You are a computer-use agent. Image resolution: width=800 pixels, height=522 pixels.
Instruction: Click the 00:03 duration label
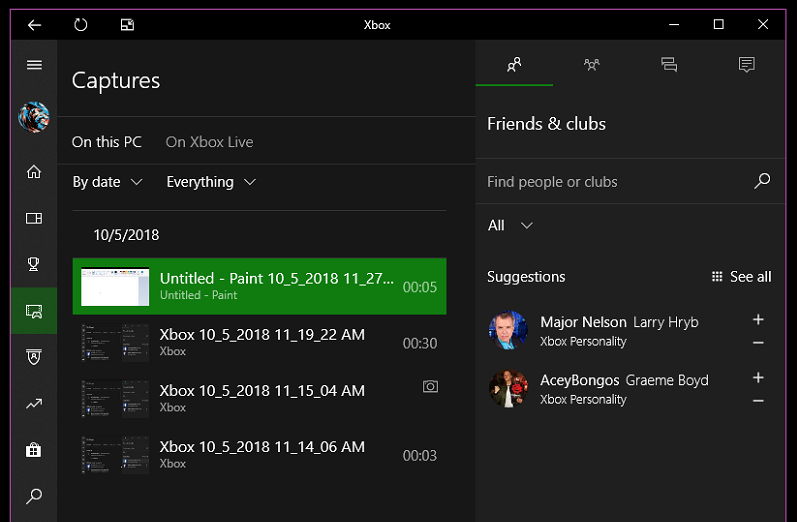tap(420, 456)
